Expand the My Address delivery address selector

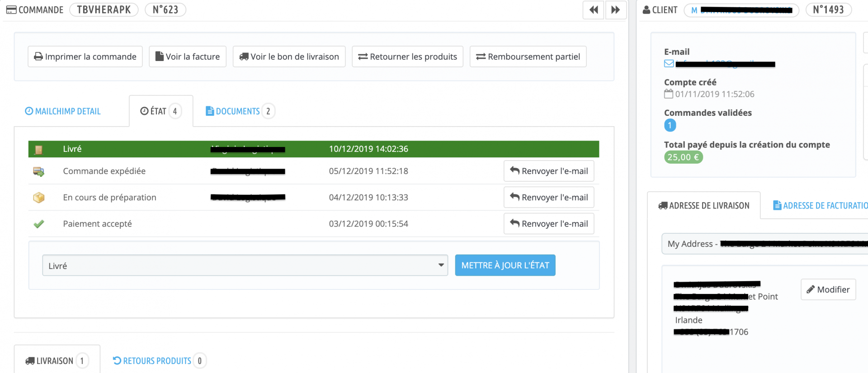(x=765, y=244)
